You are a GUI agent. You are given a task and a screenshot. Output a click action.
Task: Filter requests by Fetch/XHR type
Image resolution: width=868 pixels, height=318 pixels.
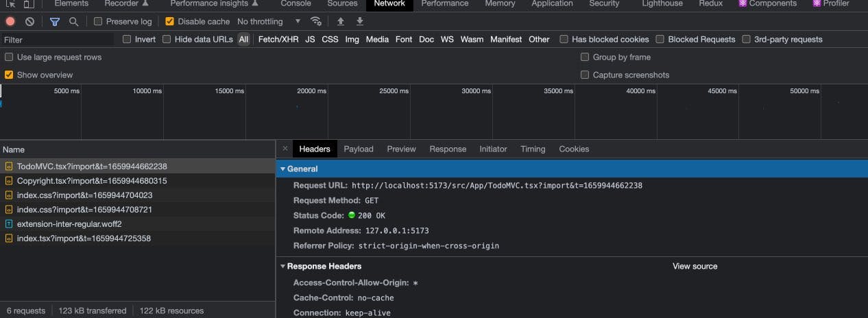[278, 40]
